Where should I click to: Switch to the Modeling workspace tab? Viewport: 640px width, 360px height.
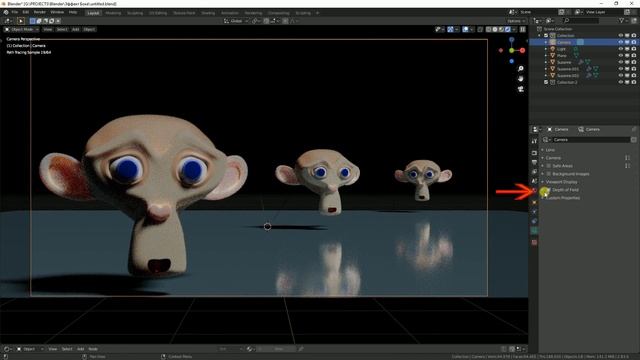113,13
